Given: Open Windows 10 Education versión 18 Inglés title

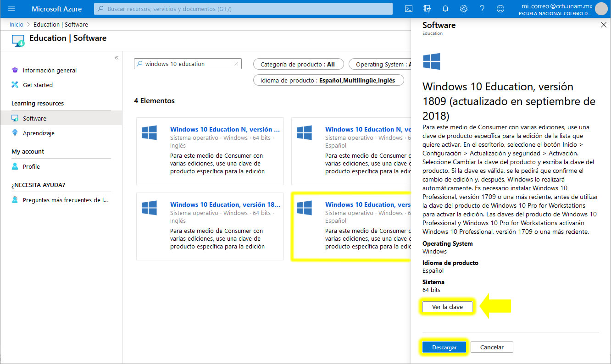Looking at the screenshot, I should pyautogui.click(x=225, y=204).
